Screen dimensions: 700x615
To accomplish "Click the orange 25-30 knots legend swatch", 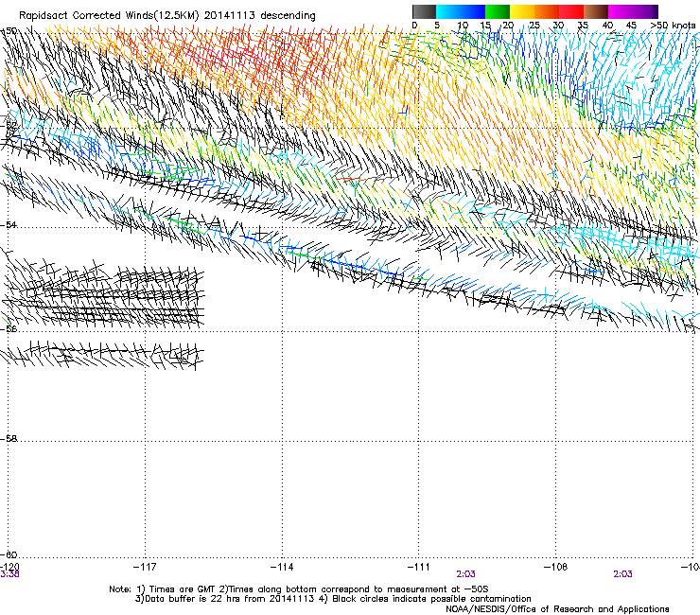I will [x=547, y=11].
